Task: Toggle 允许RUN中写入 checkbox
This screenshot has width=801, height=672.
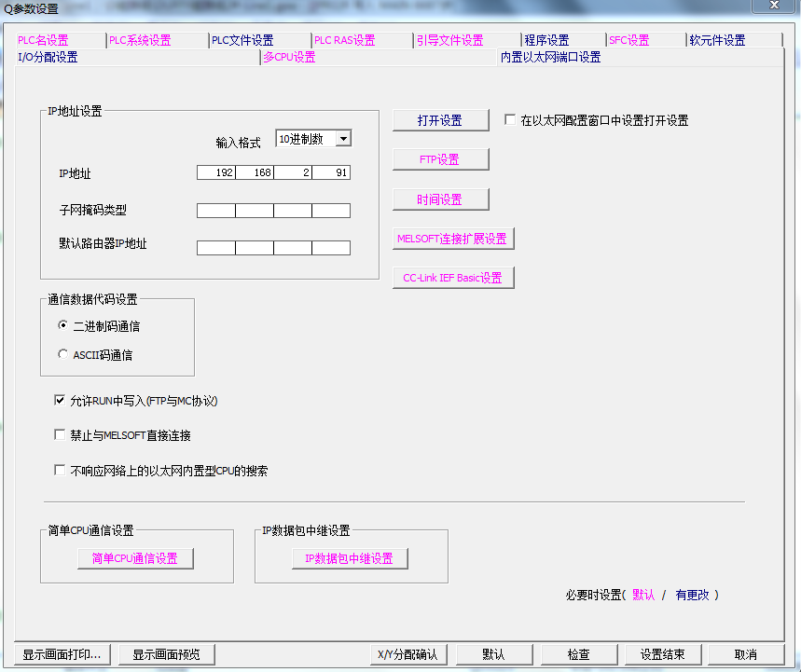Action: pyautogui.click(x=61, y=401)
